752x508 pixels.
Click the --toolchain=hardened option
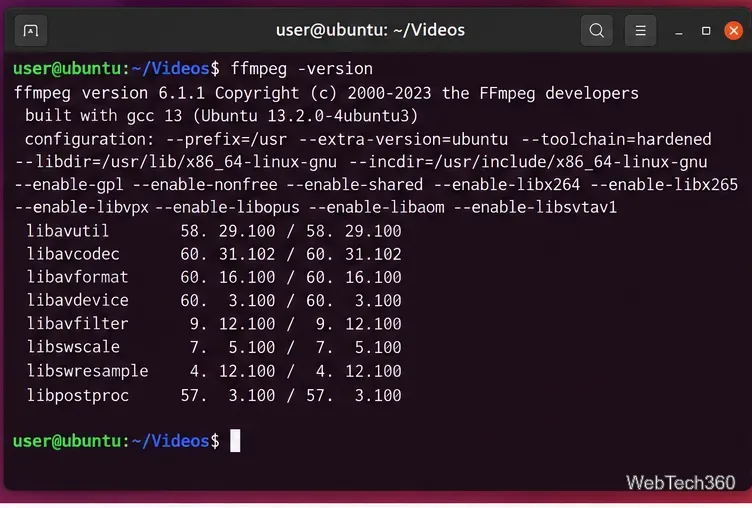pos(616,139)
